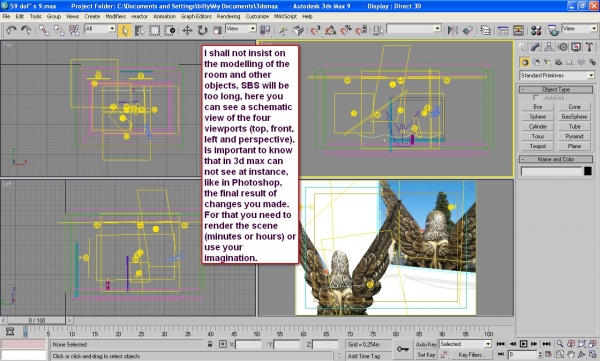Switch to Display command panel tab
Image resolution: width=600 pixels, height=361 pixels.
pos(576,47)
